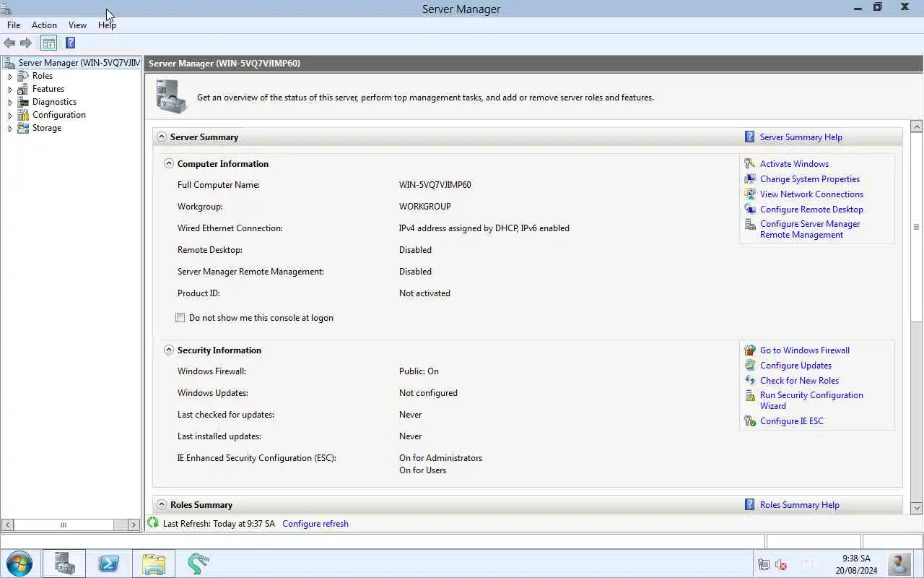Image resolution: width=924 pixels, height=578 pixels.
Task: Collapse the Computer Information section
Action: coord(169,163)
